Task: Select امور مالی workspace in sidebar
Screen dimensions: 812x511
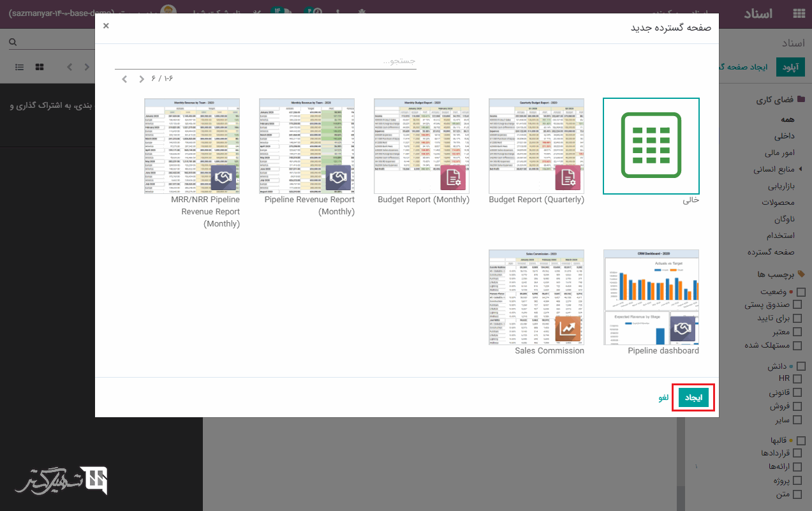Action: click(779, 152)
